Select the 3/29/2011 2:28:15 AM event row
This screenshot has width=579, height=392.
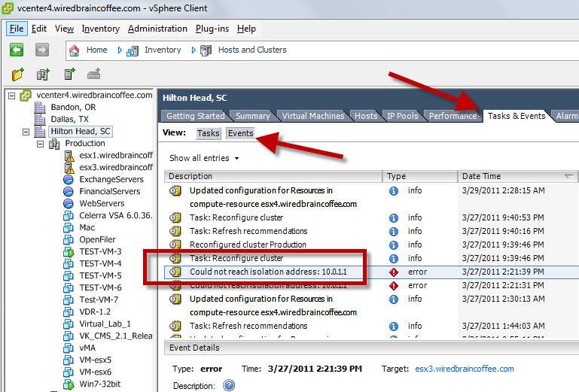(x=370, y=197)
